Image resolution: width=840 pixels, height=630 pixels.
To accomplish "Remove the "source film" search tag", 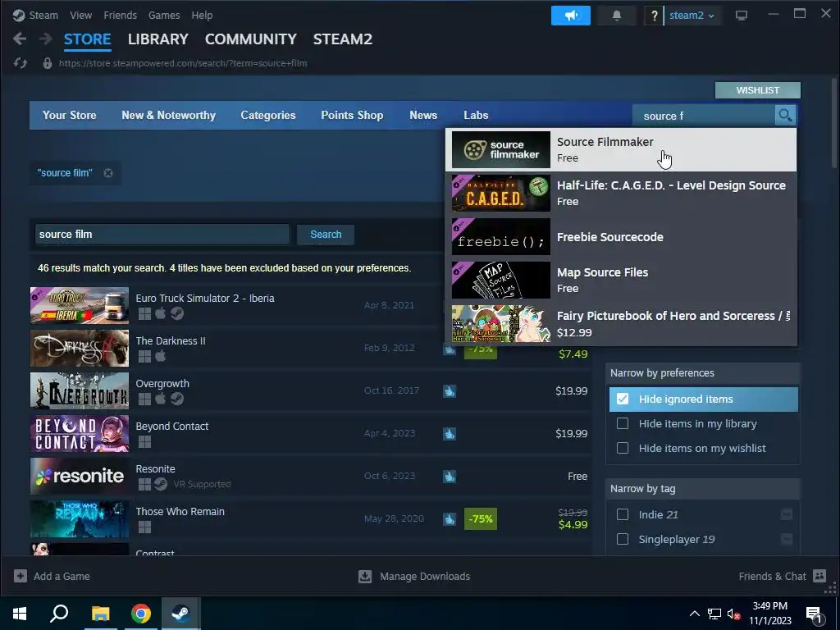I will click(108, 173).
